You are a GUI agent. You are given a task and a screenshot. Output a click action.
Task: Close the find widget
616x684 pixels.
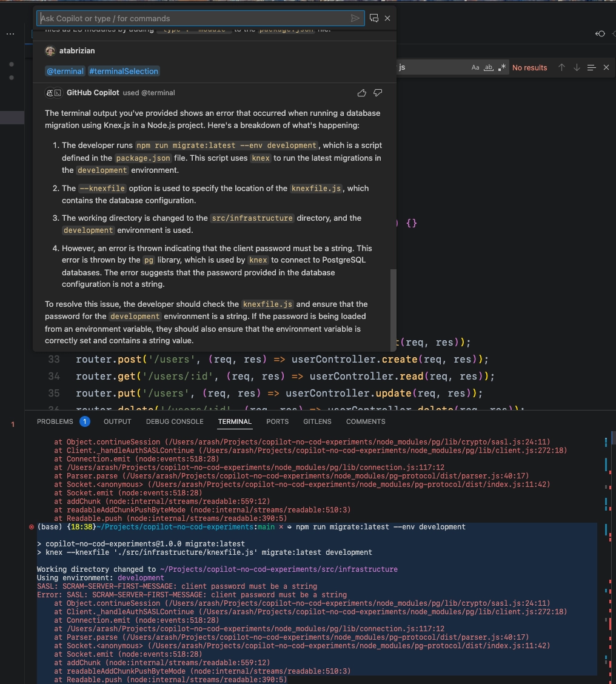[x=606, y=68]
